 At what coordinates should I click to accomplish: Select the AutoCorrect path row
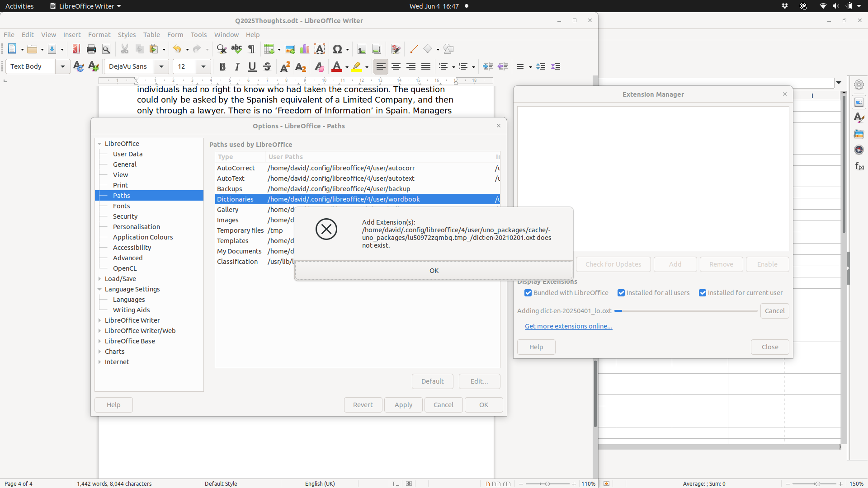pyautogui.click(x=357, y=168)
